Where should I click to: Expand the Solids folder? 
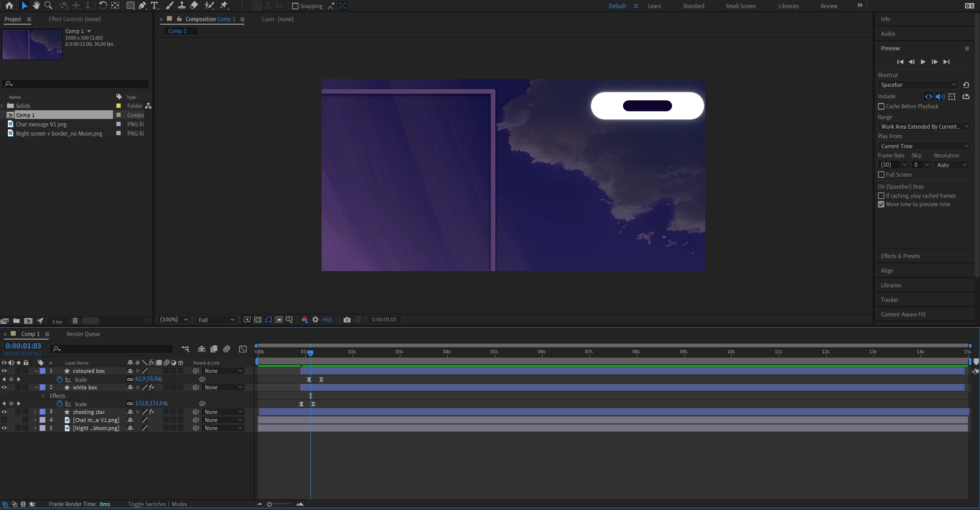(x=2, y=106)
